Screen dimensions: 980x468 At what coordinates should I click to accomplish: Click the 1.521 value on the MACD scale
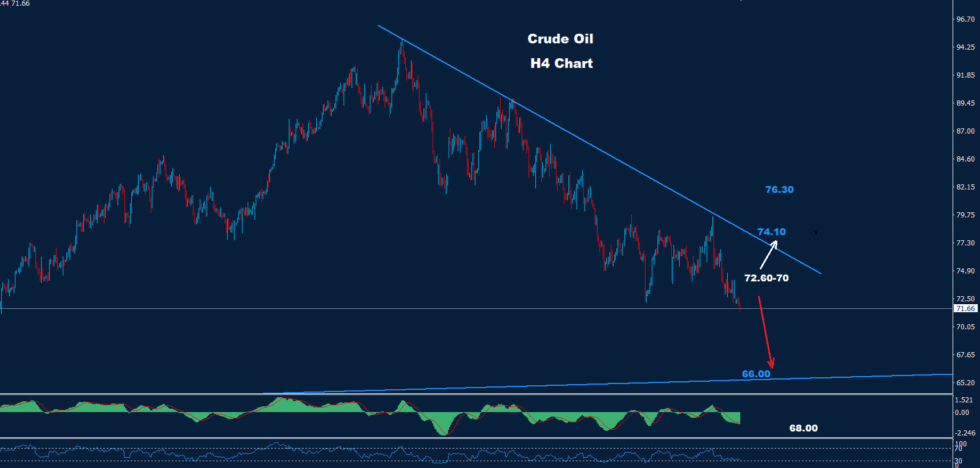[x=963, y=400]
